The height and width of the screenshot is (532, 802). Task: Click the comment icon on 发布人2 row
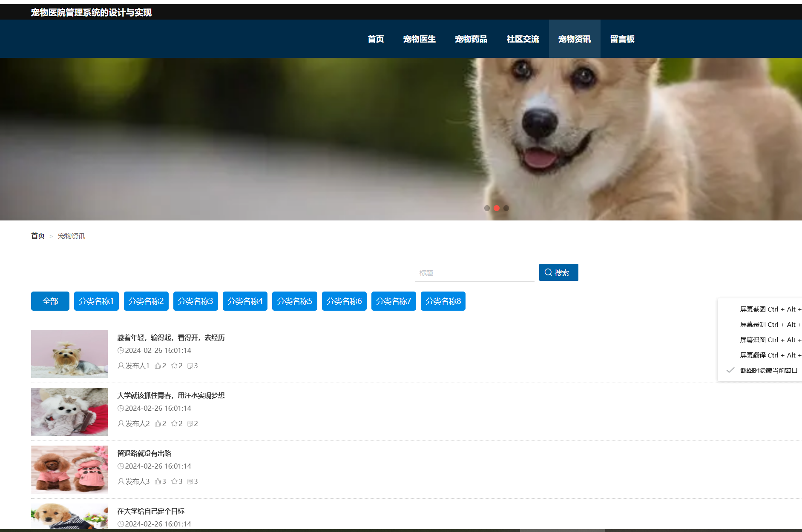pos(190,423)
